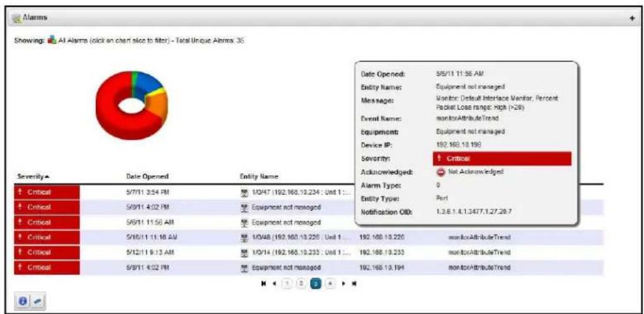Click port icon beside entity 1/0/48
This screenshot has height=314, width=644.
click(244, 237)
